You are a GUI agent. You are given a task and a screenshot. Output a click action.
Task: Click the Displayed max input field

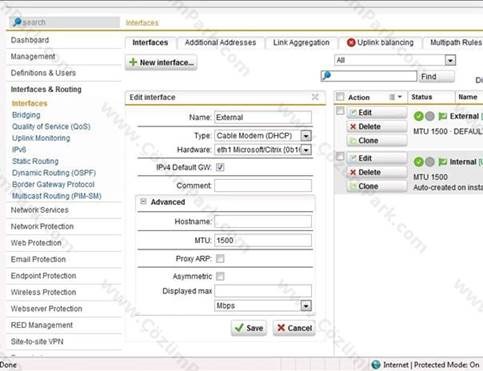tap(263, 291)
